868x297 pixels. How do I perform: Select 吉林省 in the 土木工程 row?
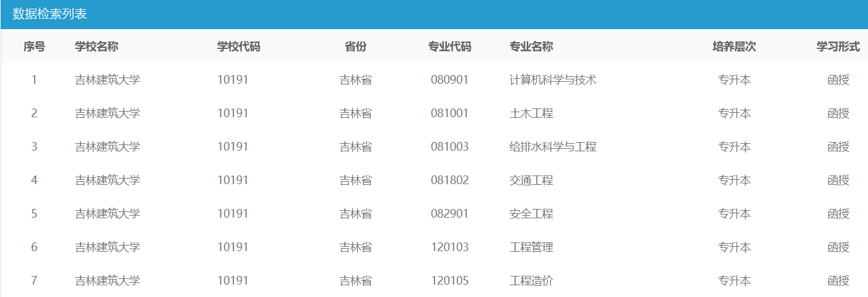355,113
